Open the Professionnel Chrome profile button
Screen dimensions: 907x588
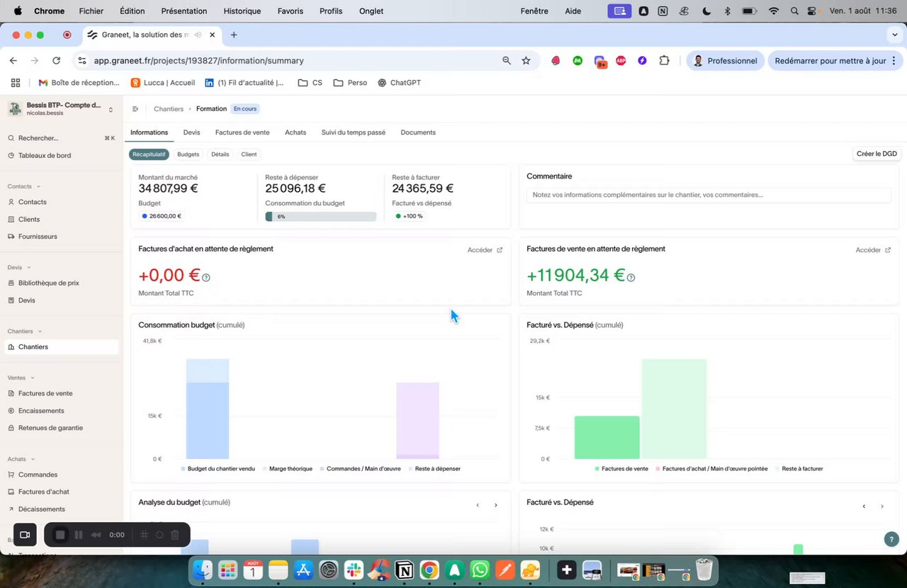[725, 61]
